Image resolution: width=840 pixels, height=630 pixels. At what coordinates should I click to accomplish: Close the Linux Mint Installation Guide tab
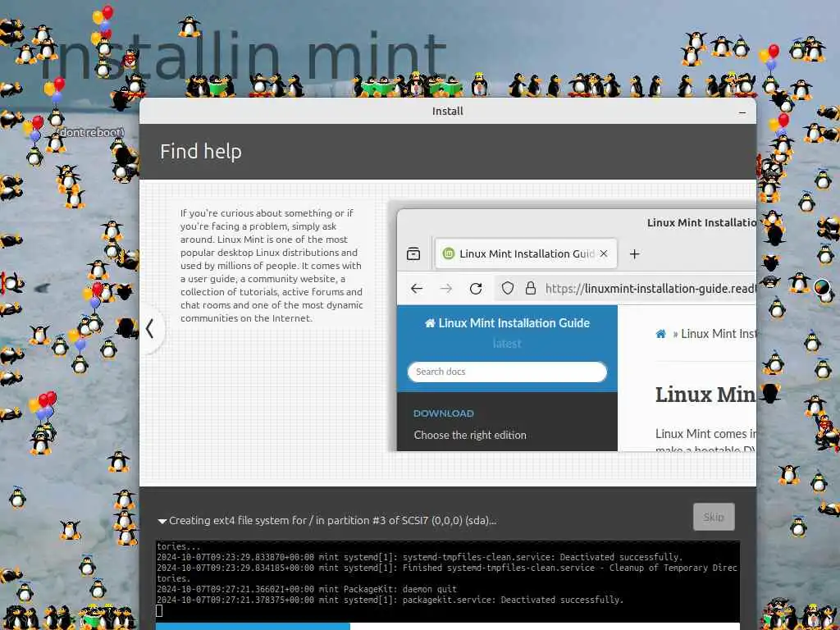pos(604,253)
